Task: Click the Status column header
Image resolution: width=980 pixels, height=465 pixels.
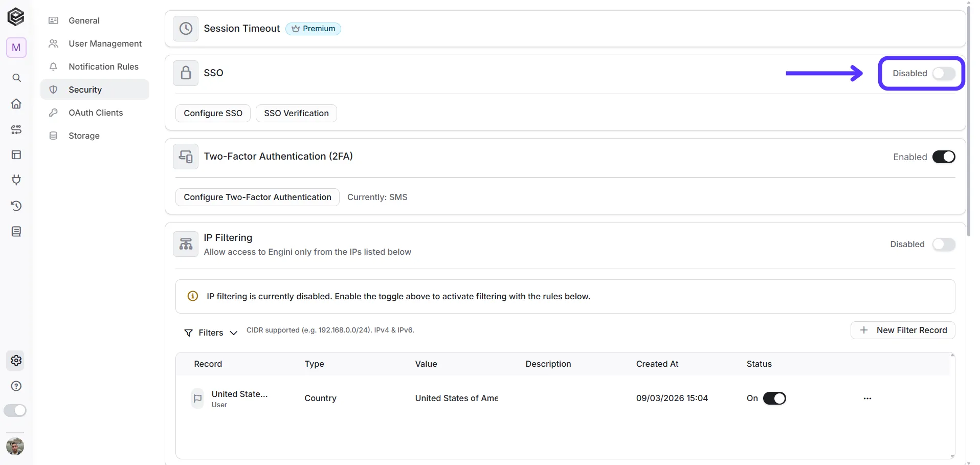Action: click(x=759, y=364)
